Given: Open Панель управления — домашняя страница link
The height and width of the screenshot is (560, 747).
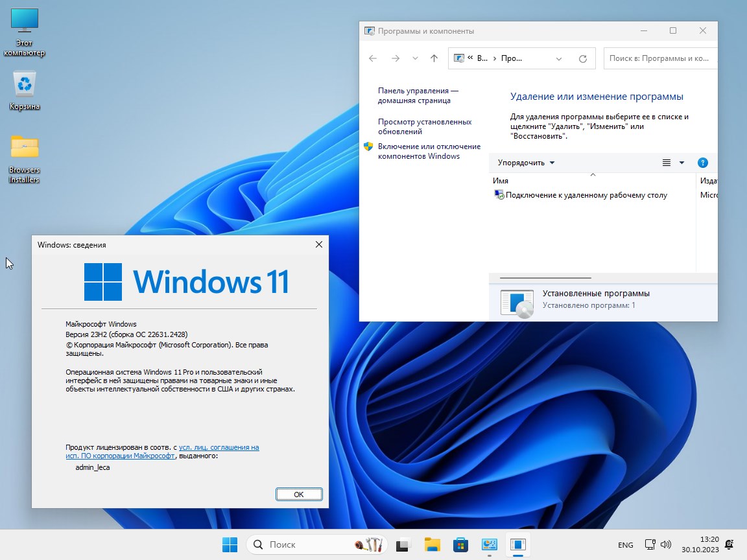Looking at the screenshot, I should (x=418, y=95).
